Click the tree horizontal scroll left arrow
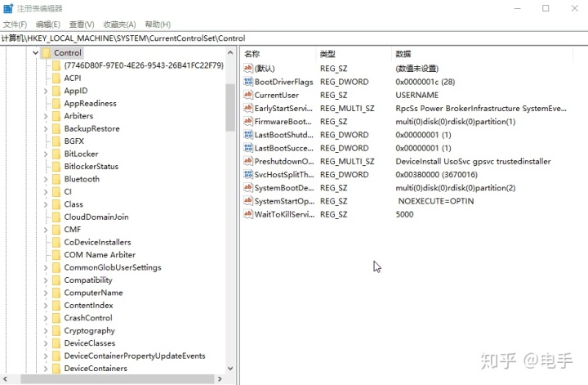Screen dimensions: 588x385 pos(5,379)
